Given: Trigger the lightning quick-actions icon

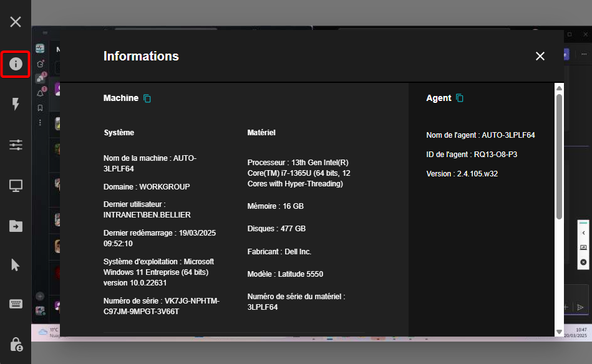Looking at the screenshot, I should [15, 105].
